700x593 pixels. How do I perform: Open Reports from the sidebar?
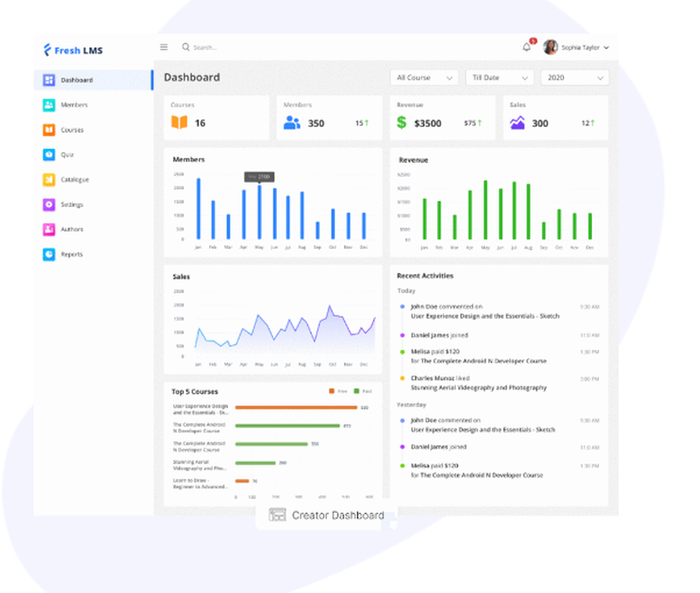(x=71, y=254)
